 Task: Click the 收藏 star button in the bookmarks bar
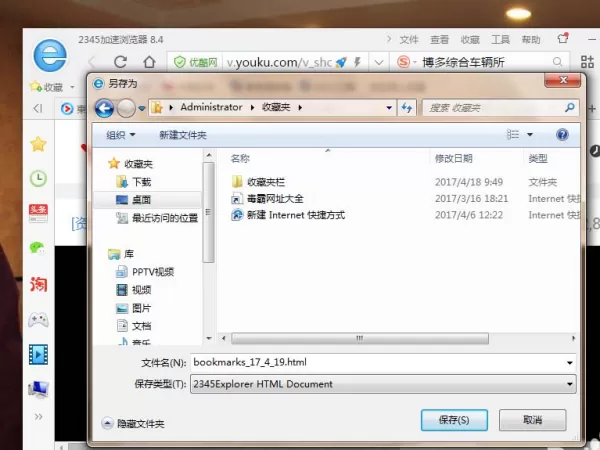click(x=47, y=87)
